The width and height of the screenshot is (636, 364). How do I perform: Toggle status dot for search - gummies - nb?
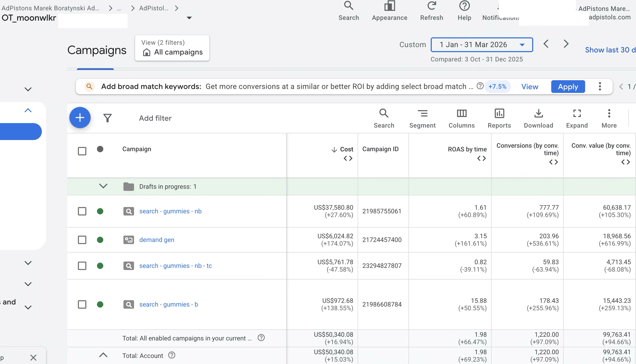pyautogui.click(x=100, y=211)
